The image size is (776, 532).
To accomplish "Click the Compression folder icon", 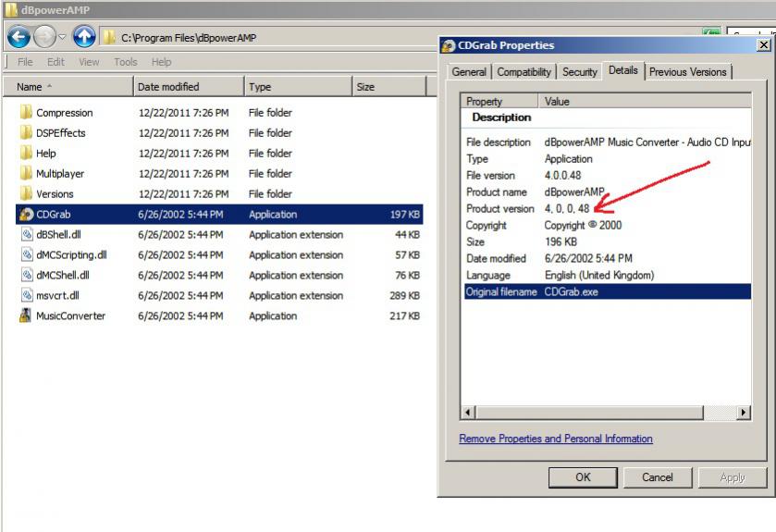I will 27,113.
